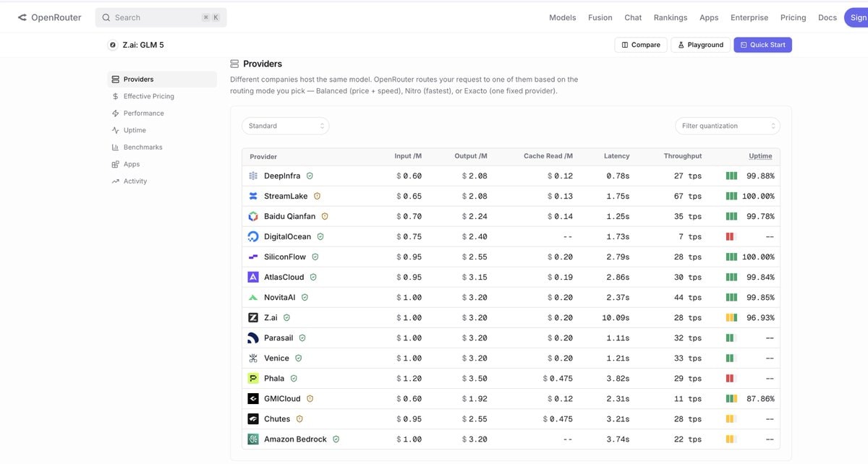Click the Search input field
868x464 pixels.
pyautogui.click(x=161, y=17)
